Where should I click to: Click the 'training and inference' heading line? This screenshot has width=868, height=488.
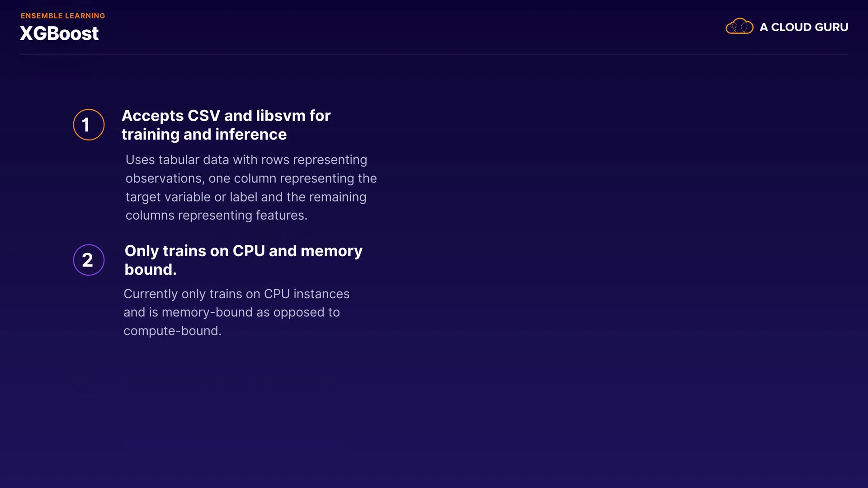(204, 134)
